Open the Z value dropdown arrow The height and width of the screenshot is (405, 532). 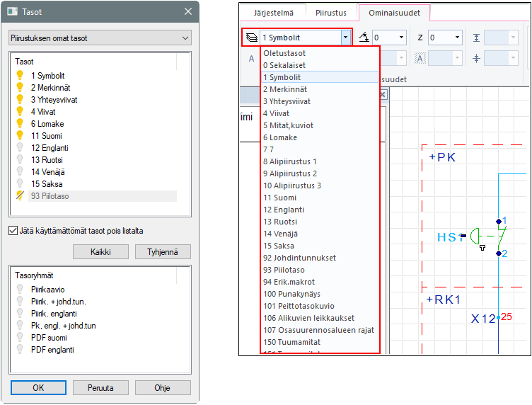click(x=457, y=38)
